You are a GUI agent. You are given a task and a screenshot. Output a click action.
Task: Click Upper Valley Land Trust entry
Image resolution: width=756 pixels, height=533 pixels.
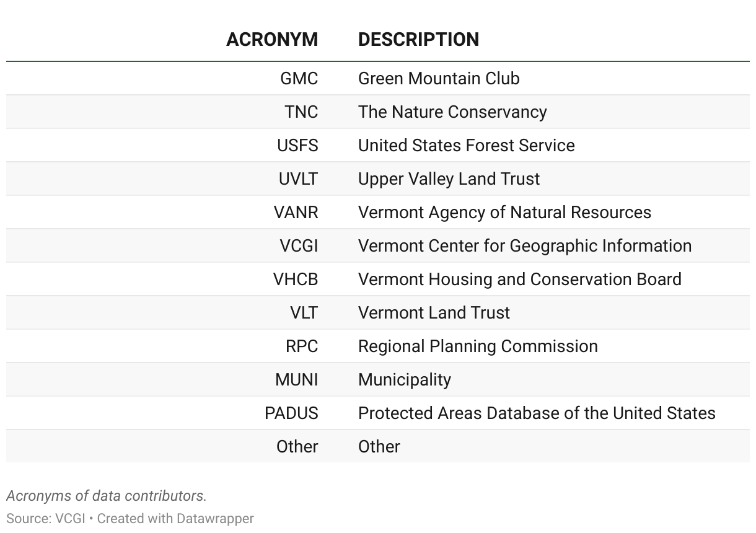[x=449, y=179]
